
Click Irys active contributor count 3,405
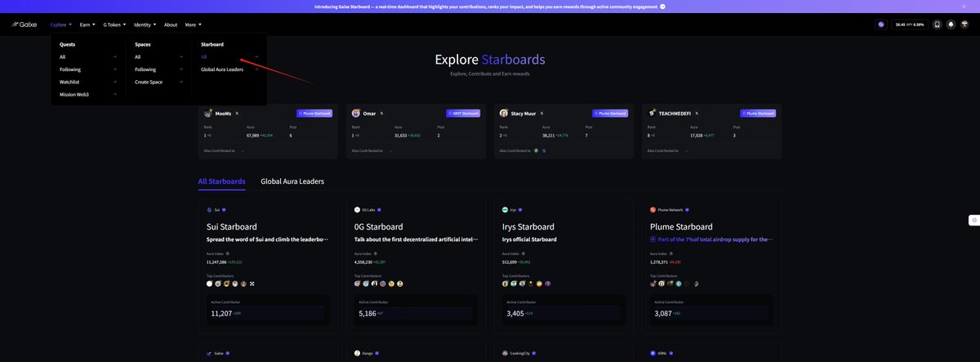515,313
